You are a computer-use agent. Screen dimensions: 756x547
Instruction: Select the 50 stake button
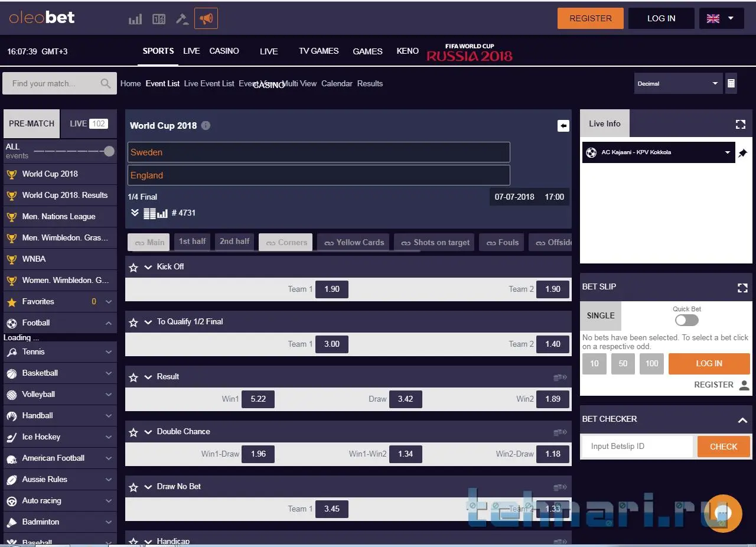pos(623,364)
